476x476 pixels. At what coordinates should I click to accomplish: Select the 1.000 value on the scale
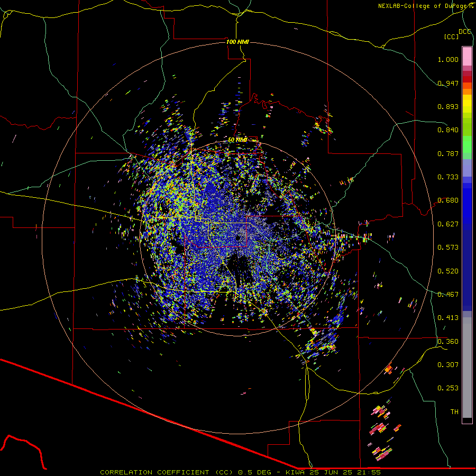pyautogui.click(x=448, y=59)
